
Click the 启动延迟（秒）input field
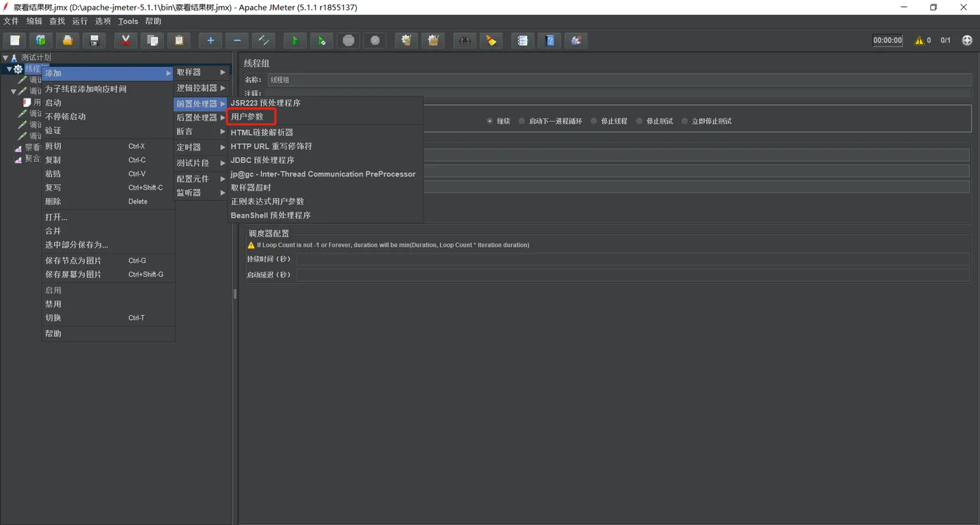[633, 275]
